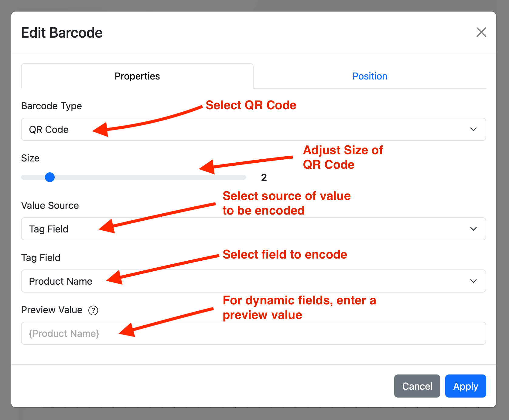This screenshot has width=509, height=420.
Task: Open the Barcode Type dropdown arrow
Action: pyautogui.click(x=473, y=129)
